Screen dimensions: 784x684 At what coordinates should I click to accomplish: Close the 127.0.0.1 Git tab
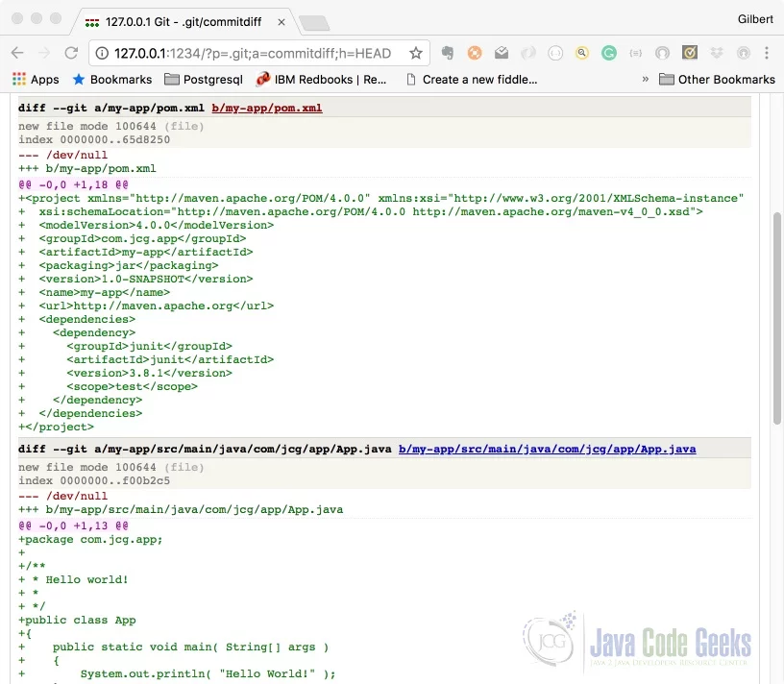pos(282,22)
